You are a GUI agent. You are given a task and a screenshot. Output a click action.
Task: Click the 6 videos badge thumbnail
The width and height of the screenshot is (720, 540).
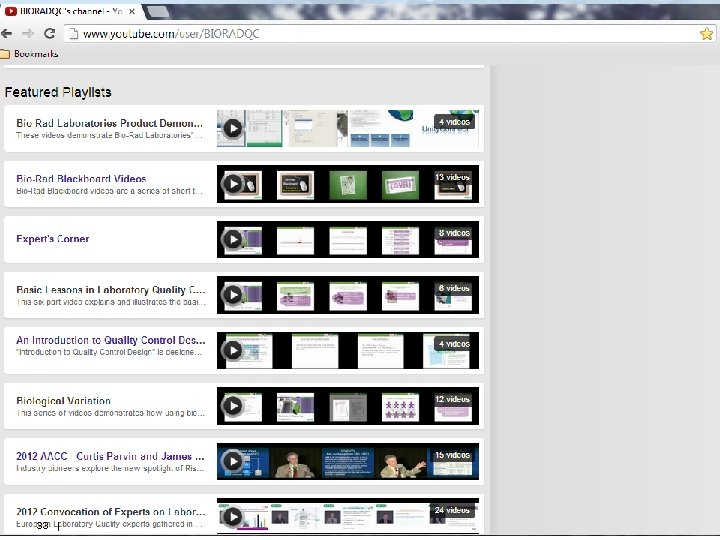(454, 288)
